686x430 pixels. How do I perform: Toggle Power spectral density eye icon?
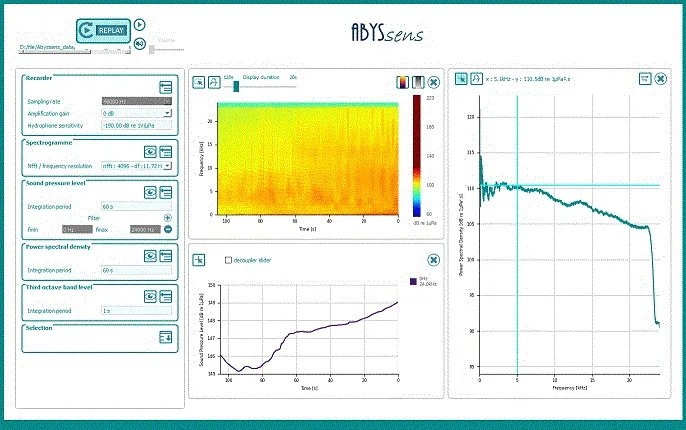[150, 256]
